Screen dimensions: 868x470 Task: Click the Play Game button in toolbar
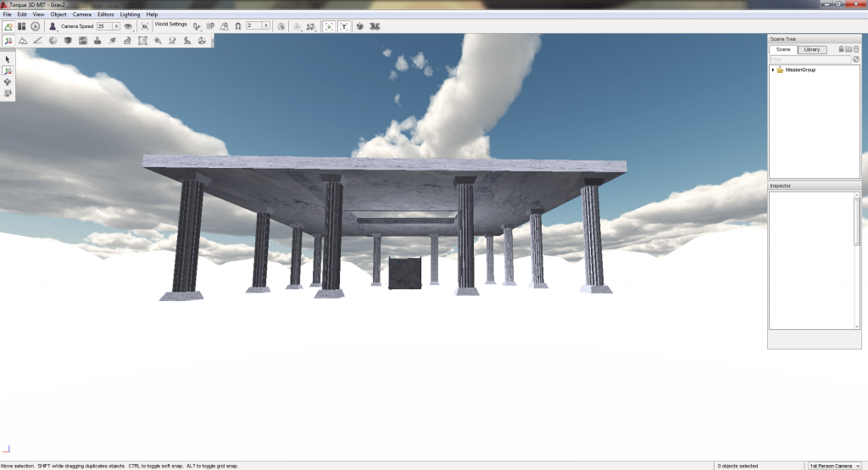[36, 26]
